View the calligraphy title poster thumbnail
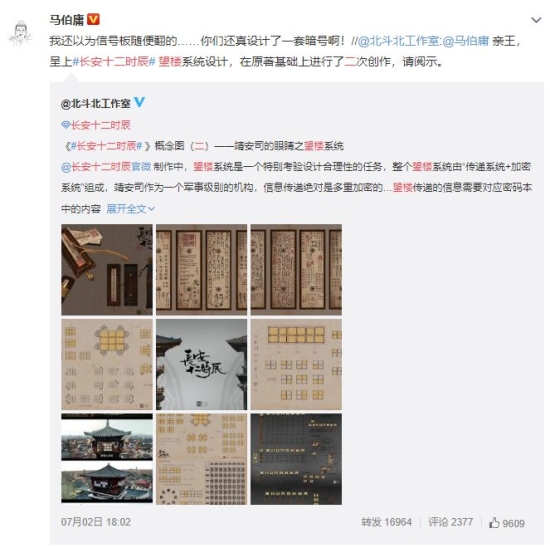 (x=201, y=364)
